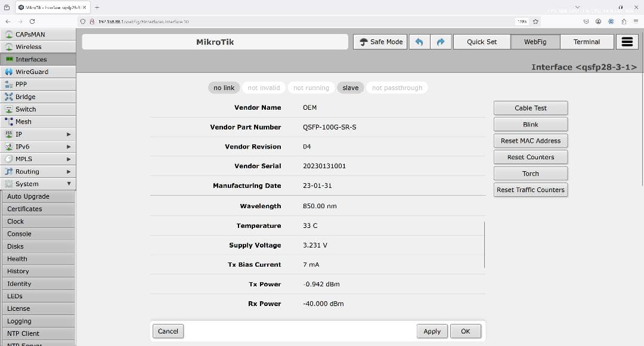
Task: Run the Cable Test
Action: pos(531,108)
